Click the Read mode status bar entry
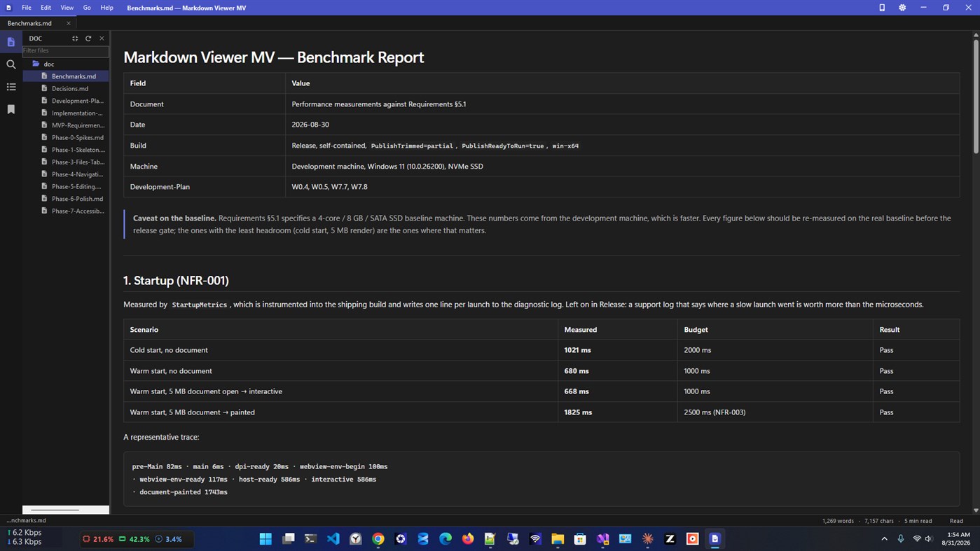 coord(956,521)
